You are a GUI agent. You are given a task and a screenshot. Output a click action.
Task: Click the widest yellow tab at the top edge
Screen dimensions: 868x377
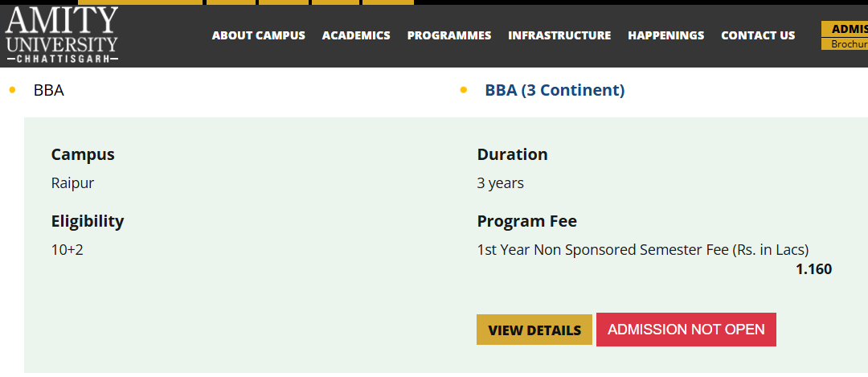[x=140, y=2]
